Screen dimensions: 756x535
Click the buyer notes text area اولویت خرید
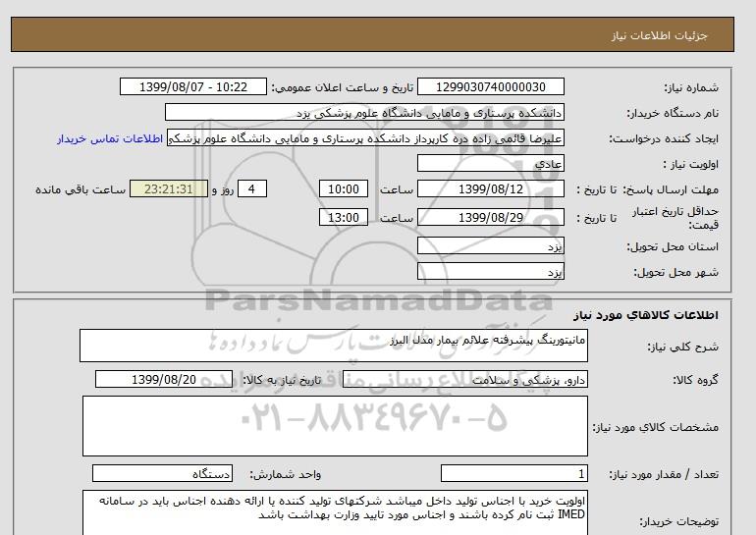pyautogui.click(x=335, y=512)
